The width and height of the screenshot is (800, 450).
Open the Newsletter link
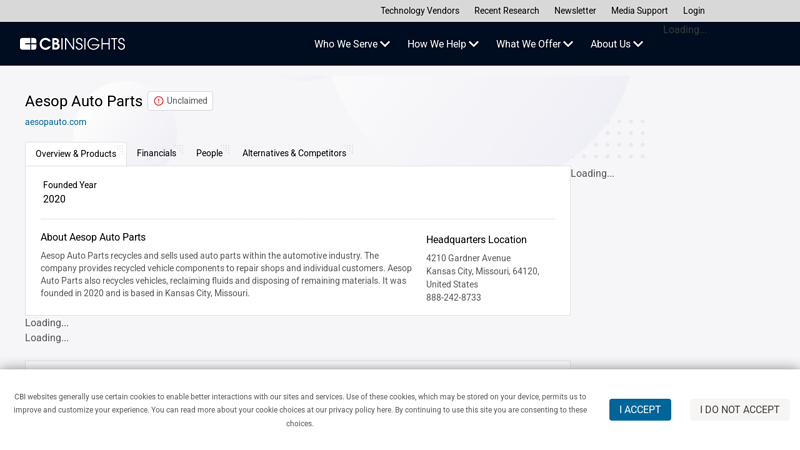575,11
